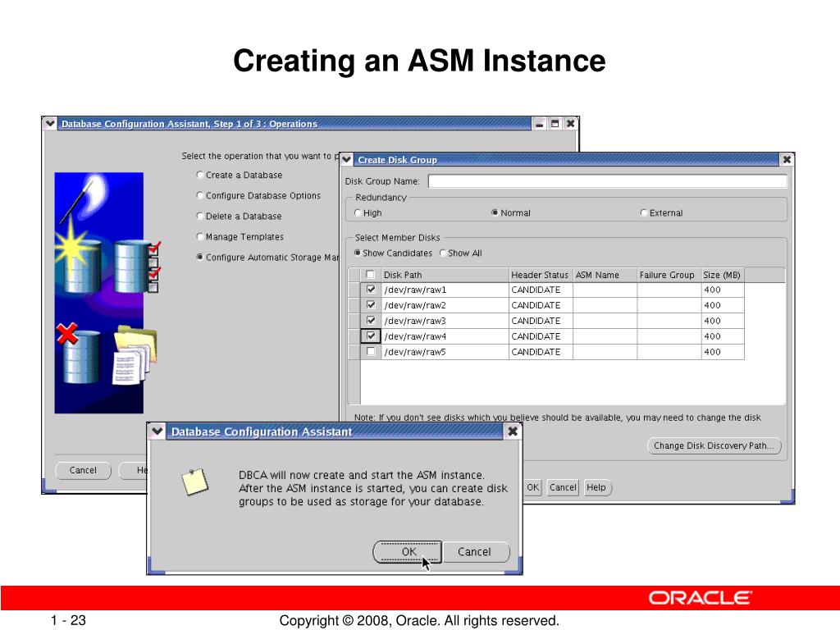Minimize the Database Configuration Assistant wizard window
The height and width of the screenshot is (630, 840).
coord(540,124)
